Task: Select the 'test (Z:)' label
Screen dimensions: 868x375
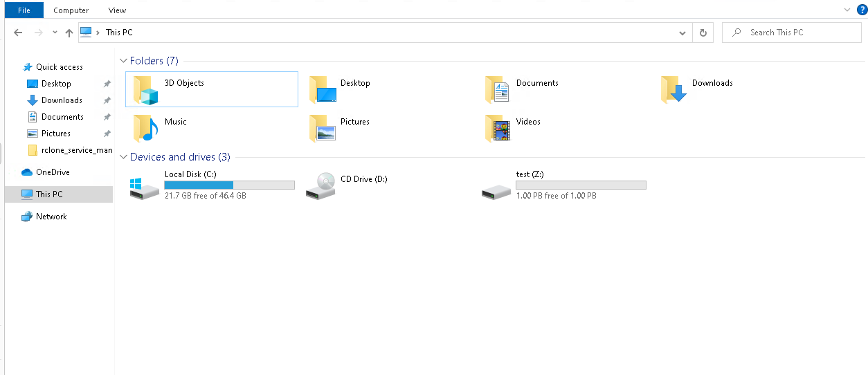Action: (x=530, y=174)
